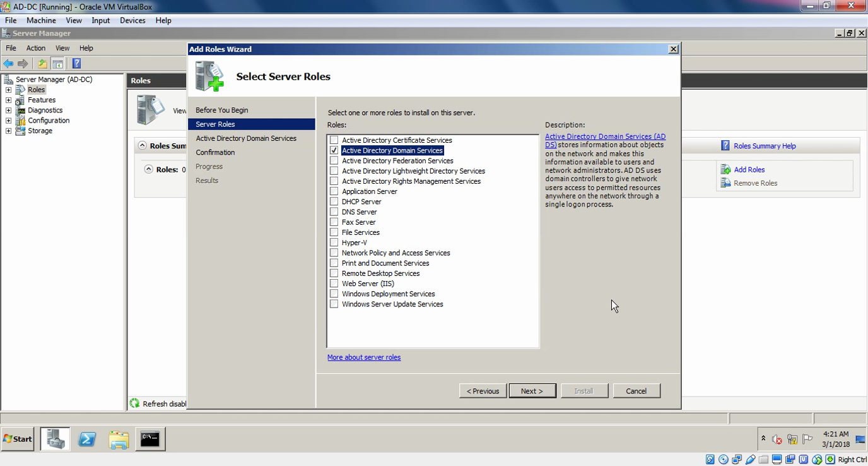Show hidden tray icons arrow

763,439
